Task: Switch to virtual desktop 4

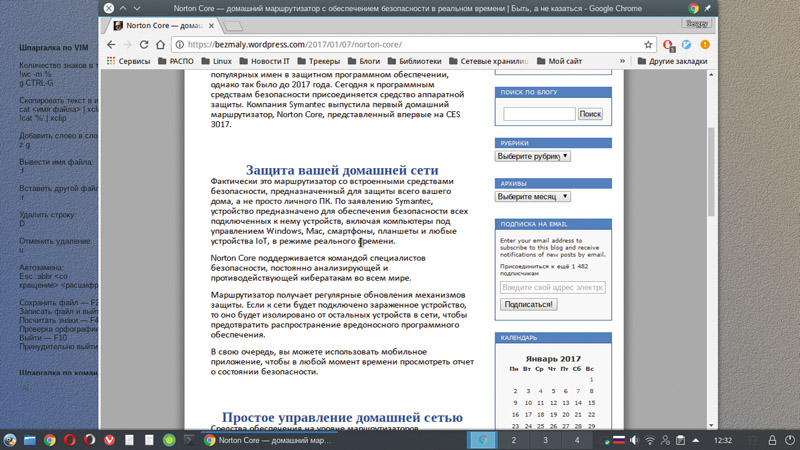Action: 577,440
